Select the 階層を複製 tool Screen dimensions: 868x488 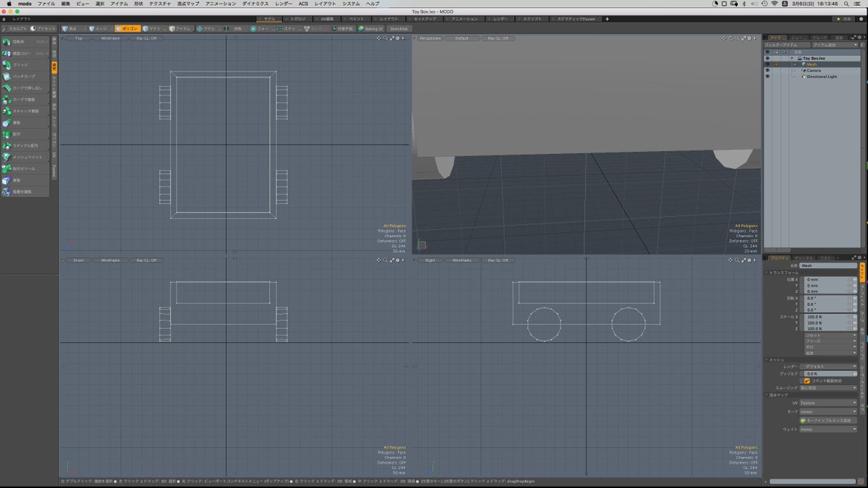(26, 192)
